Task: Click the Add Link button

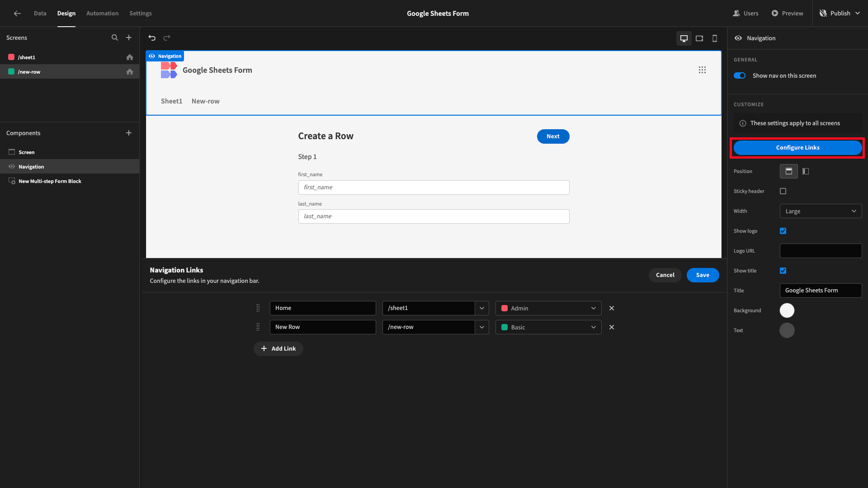Action: tap(278, 349)
